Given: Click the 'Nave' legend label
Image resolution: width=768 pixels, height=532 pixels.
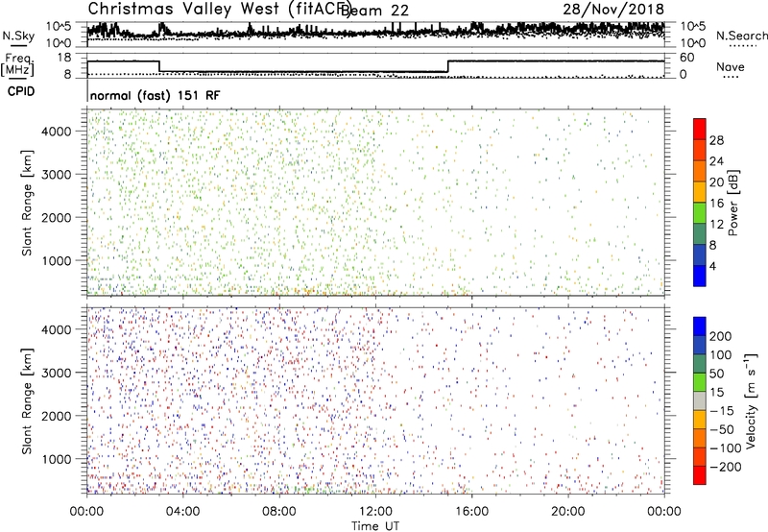Looking at the screenshot, I should [x=730, y=66].
